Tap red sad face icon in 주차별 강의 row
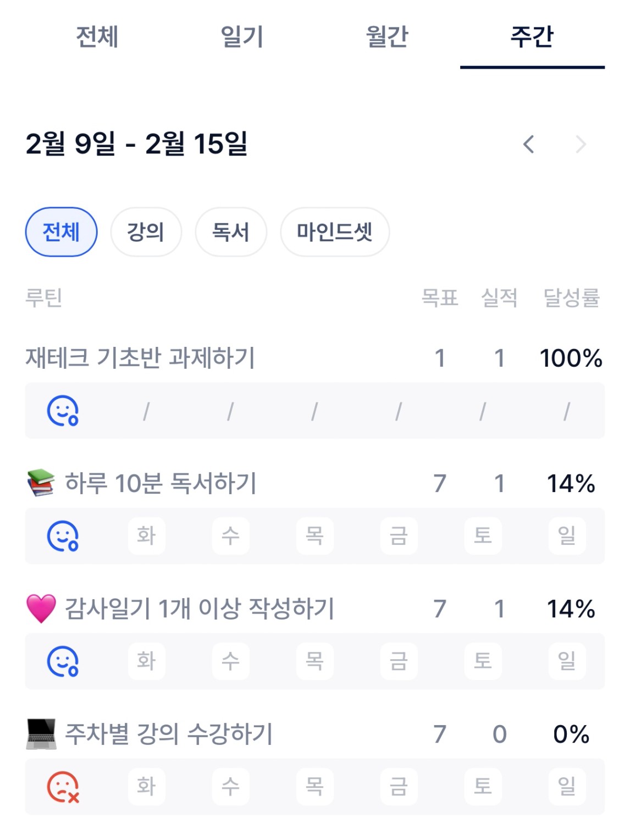The height and width of the screenshot is (840, 630). 63,787
